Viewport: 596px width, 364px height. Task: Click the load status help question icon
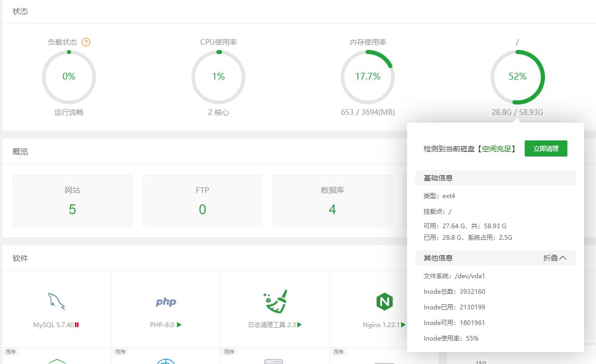coord(86,42)
